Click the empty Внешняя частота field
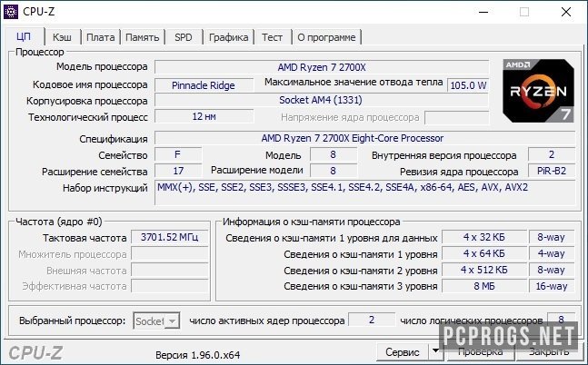This screenshot has width=588, height=365. pyautogui.click(x=170, y=271)
